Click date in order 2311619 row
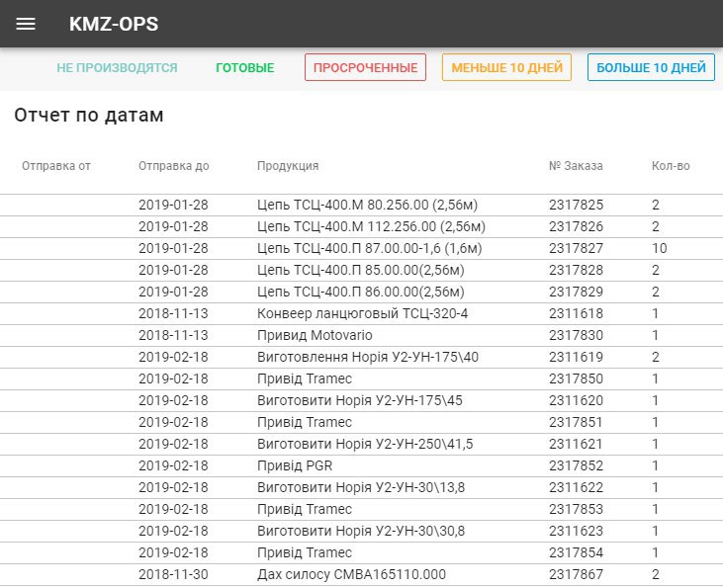This screenshot has width=723, height=588. pyautogui.click(x=173, y=357)
